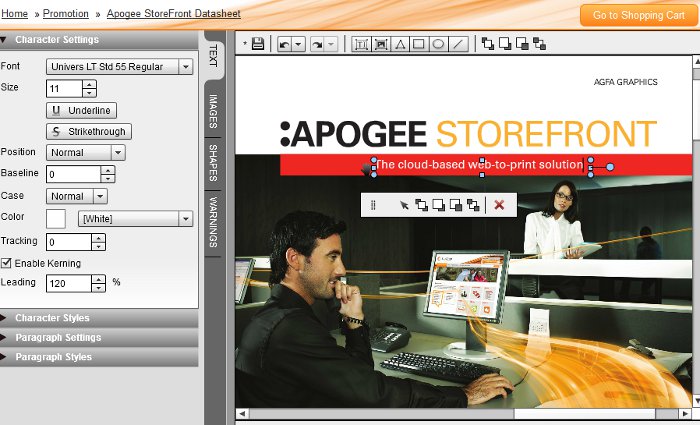Click Bring Forward in the top toolbar
Viewport: 700px width, 425px height.
(505, 44)
